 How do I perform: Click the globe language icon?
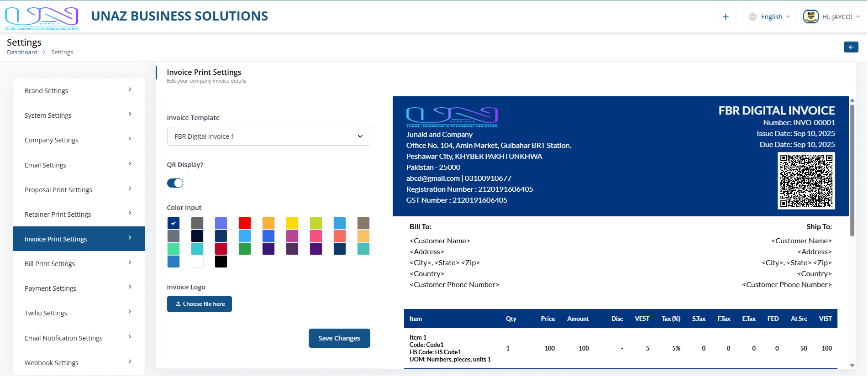click(x=752, y=17)
